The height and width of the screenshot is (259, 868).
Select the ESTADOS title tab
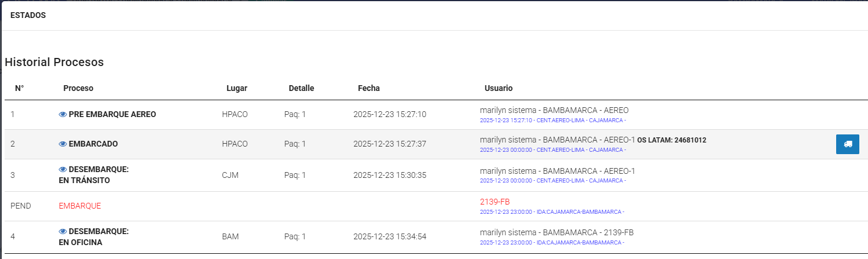(28, 16)
